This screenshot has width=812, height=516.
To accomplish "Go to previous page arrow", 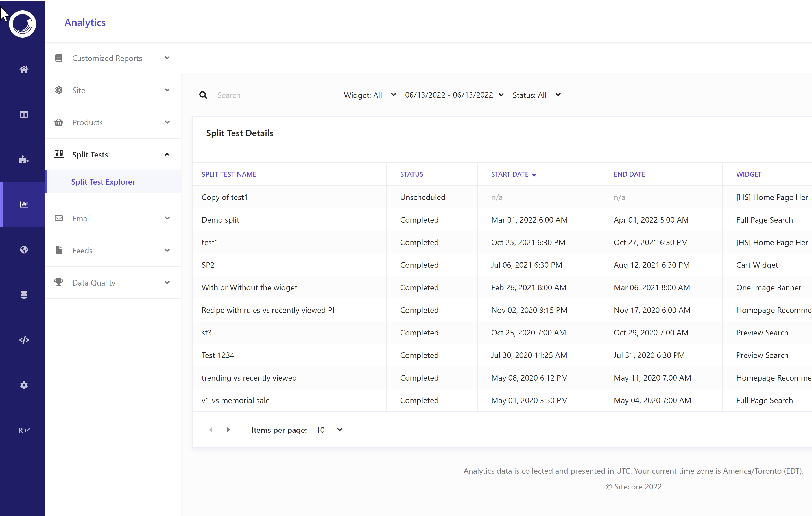I will pyautogui.click(x=211, y=430).
